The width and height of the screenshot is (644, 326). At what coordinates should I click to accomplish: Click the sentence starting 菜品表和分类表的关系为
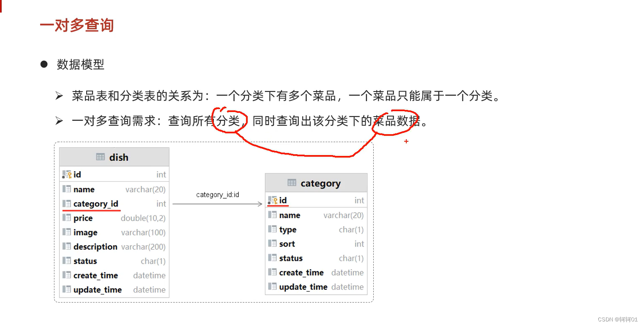pyautogui.click(x=286, y=96)
